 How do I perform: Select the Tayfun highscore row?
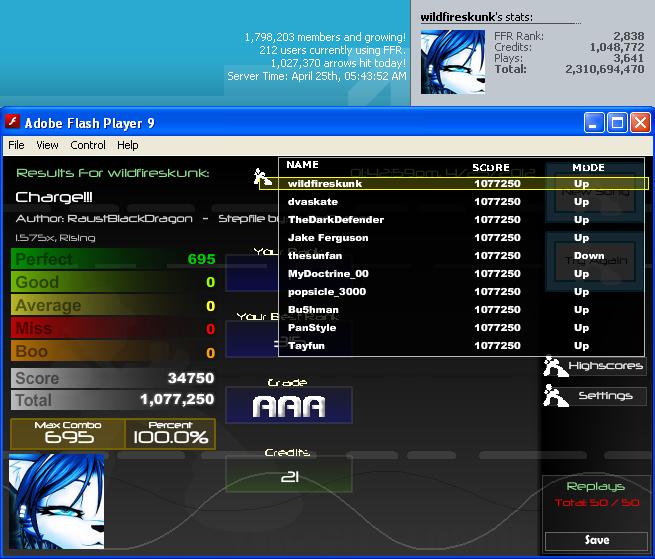pos(462,346)
